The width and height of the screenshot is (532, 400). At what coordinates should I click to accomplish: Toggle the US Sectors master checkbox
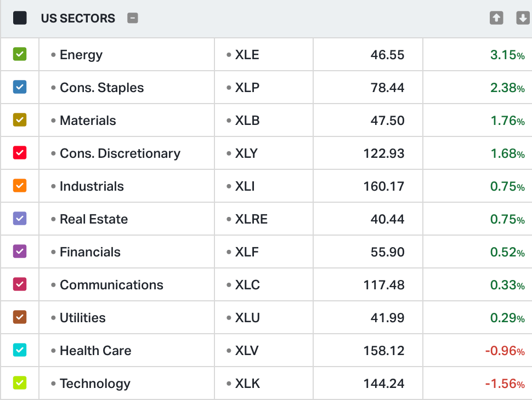click(20, 18)
